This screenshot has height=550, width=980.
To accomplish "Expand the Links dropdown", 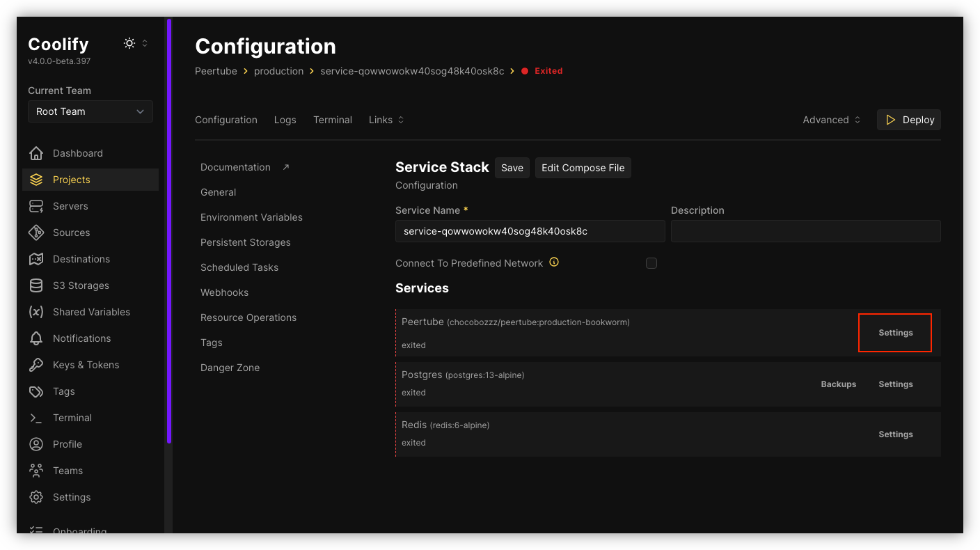I will click(386, 120).
